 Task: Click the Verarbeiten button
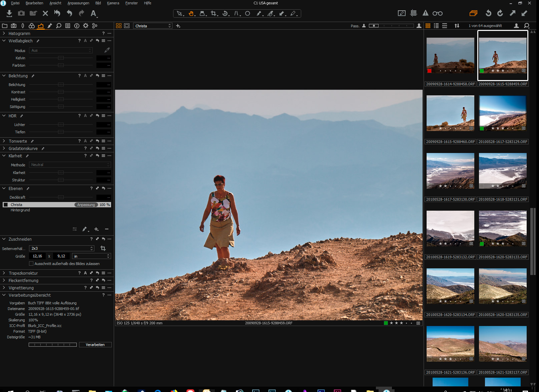[95, 345]
